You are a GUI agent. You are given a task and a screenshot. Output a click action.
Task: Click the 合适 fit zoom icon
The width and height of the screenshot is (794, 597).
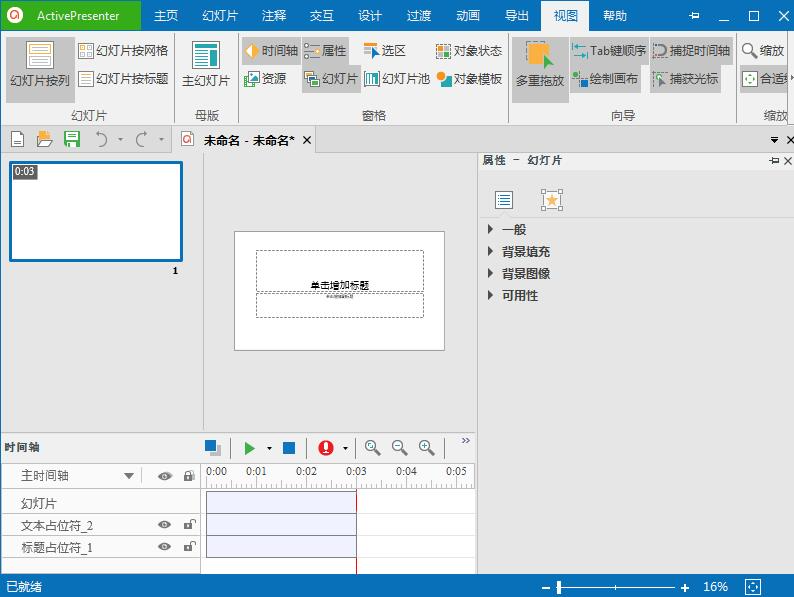tap(749, 78)
